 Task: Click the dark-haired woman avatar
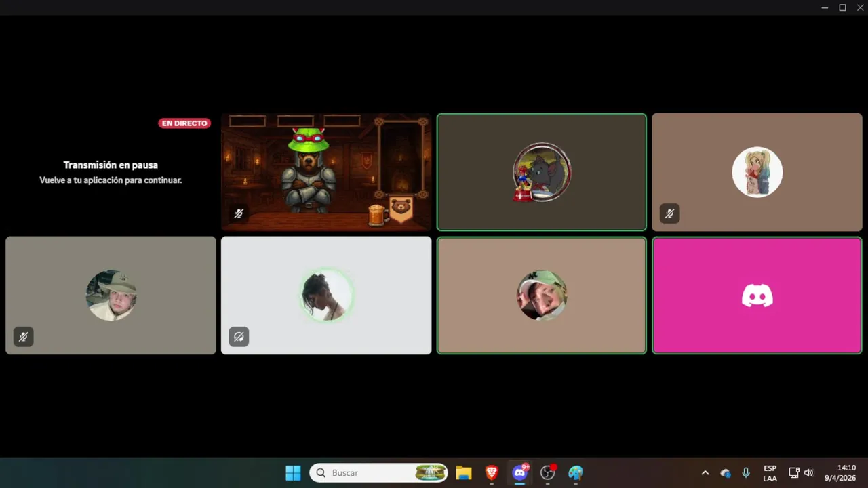point(326,296)
